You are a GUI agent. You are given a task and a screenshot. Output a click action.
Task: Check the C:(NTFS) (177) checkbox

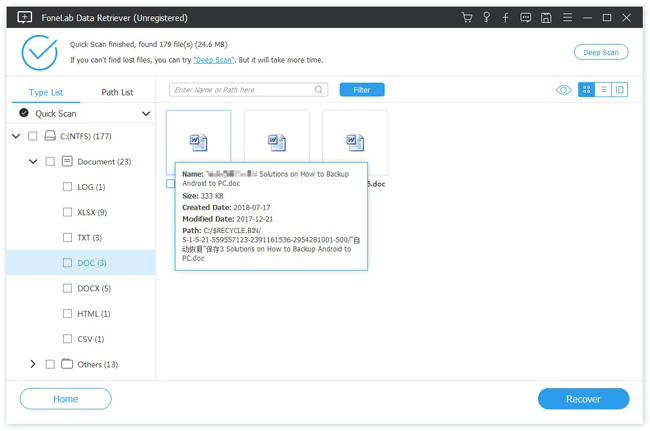click(x=32, y=136)
